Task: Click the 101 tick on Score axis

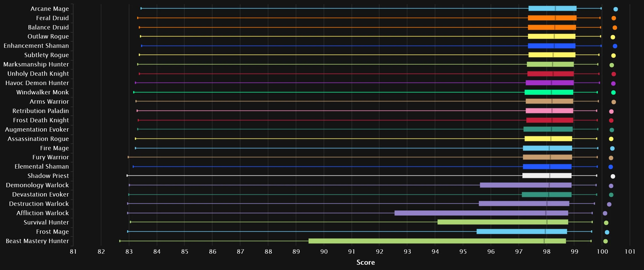Action: (630, 252)
